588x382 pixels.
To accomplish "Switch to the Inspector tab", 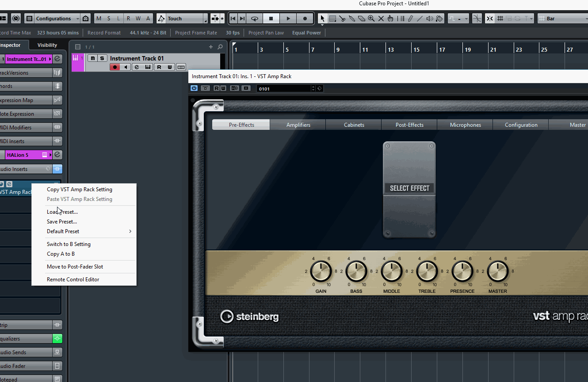I will pos(10,45).
